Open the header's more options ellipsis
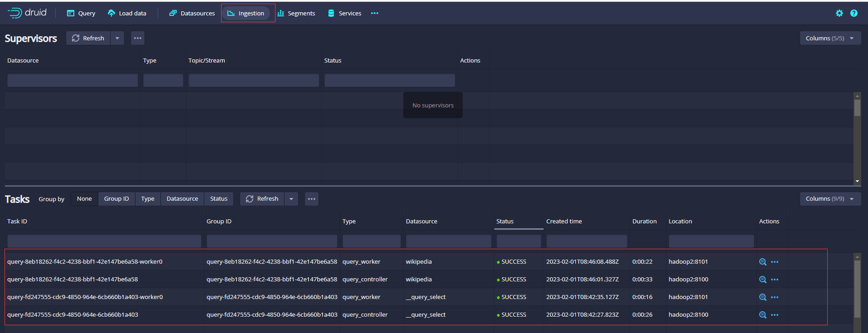868x333 pixels. pos(375,13)
